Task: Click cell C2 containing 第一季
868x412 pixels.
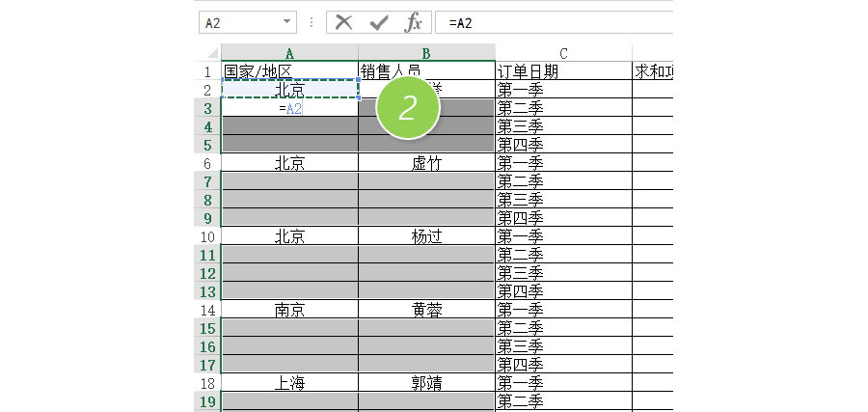Action: [x=563, y=90]
